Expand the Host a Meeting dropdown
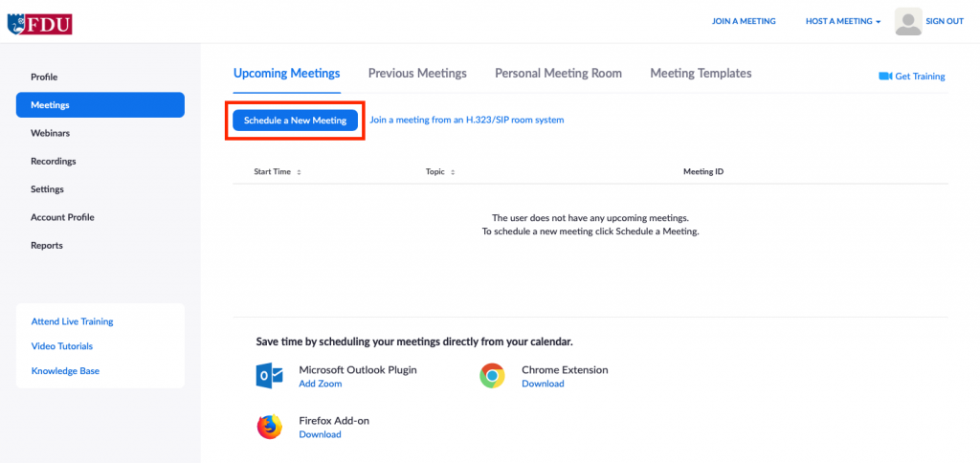 [x=843, y=21]
